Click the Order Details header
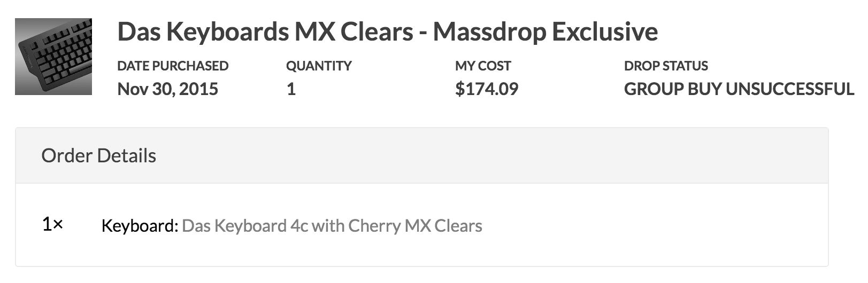This screenshot has height=283, width=868. tap(99, 156)
